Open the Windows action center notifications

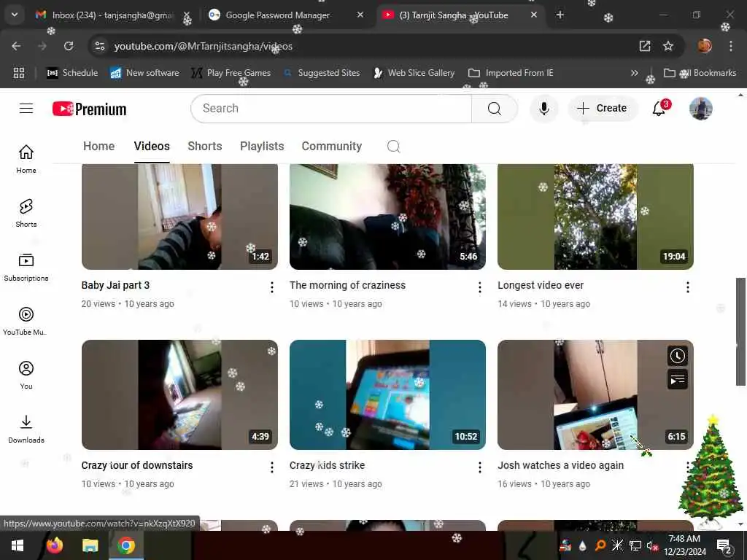point(724,545)
